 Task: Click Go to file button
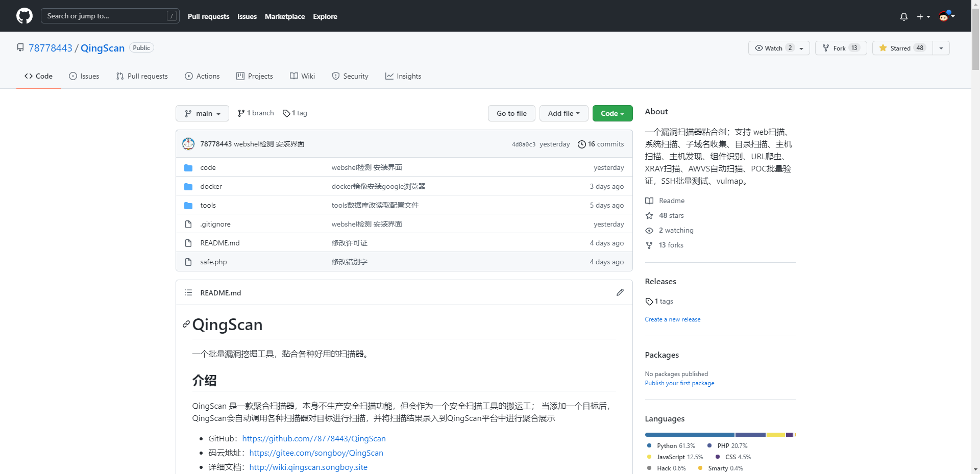[511, 113]
